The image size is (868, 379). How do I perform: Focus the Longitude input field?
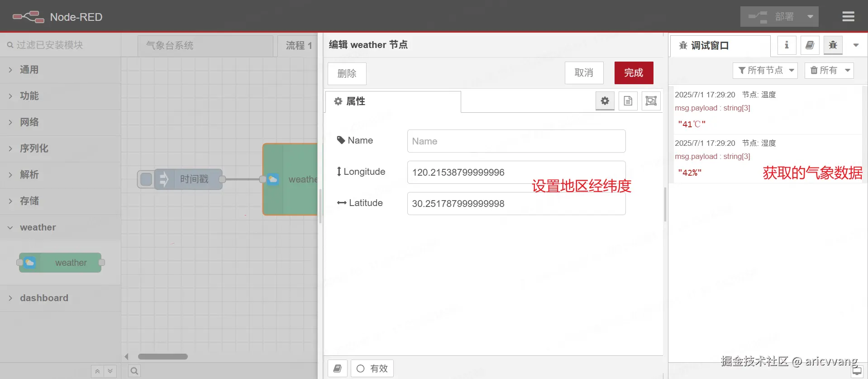click(516, 173)
